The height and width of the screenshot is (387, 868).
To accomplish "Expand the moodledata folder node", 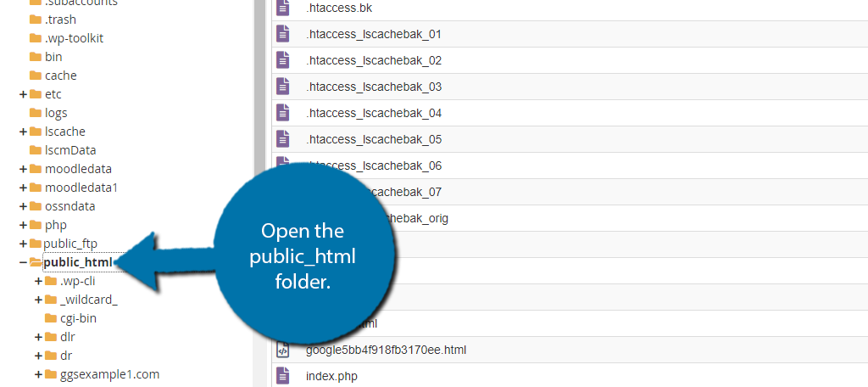I will tap(23, 169).
